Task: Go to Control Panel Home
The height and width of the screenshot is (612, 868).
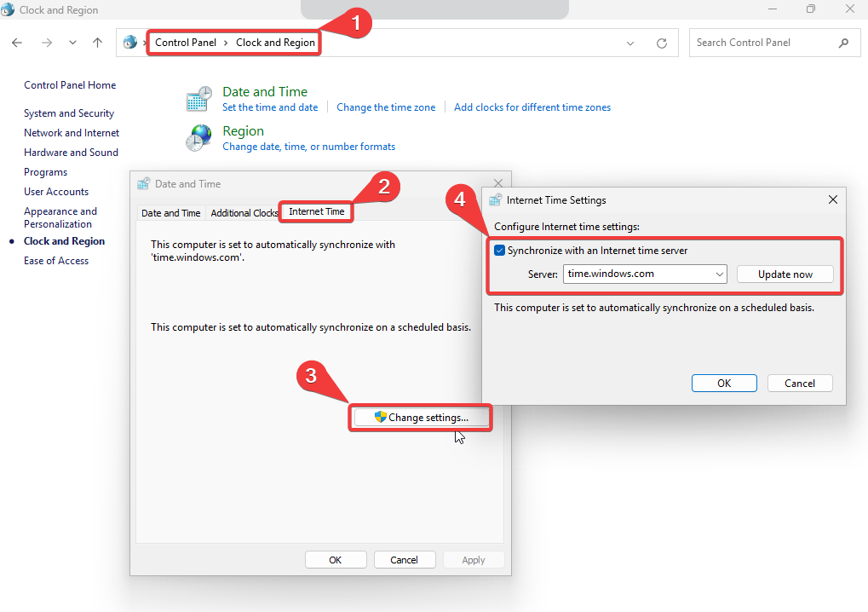Action: click(x=70, y=85)
